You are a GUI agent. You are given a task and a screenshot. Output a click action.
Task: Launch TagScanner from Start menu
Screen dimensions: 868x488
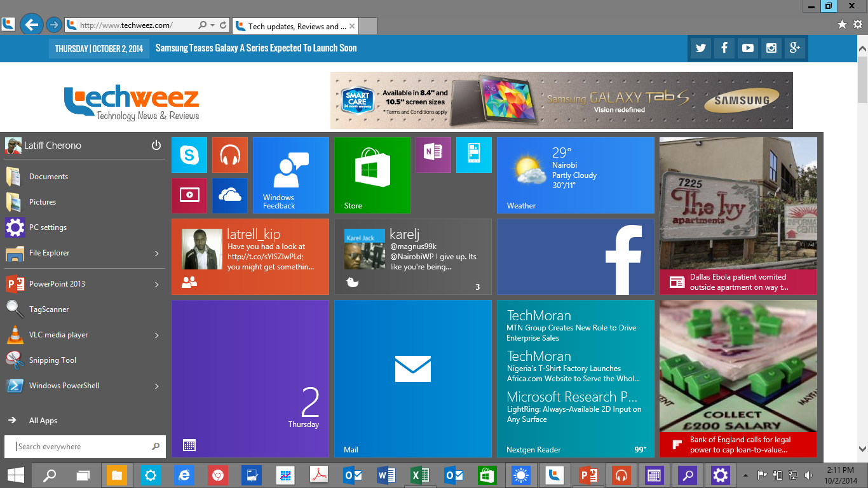click(x=85, y=309)
